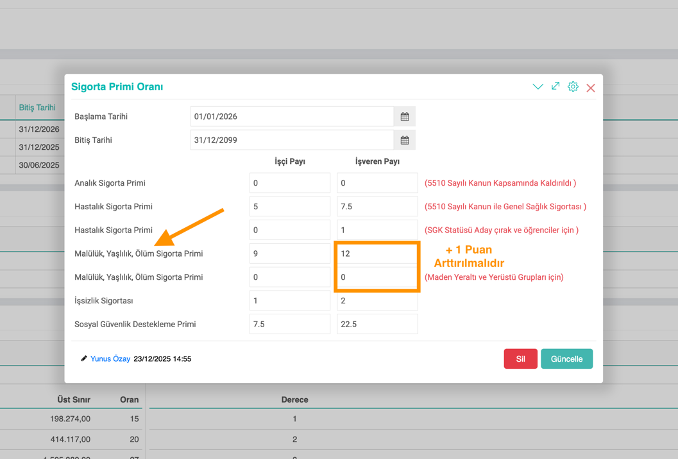
Task: Open calendar picker for Bitiş Tarihi
Action: coord(405,140)
